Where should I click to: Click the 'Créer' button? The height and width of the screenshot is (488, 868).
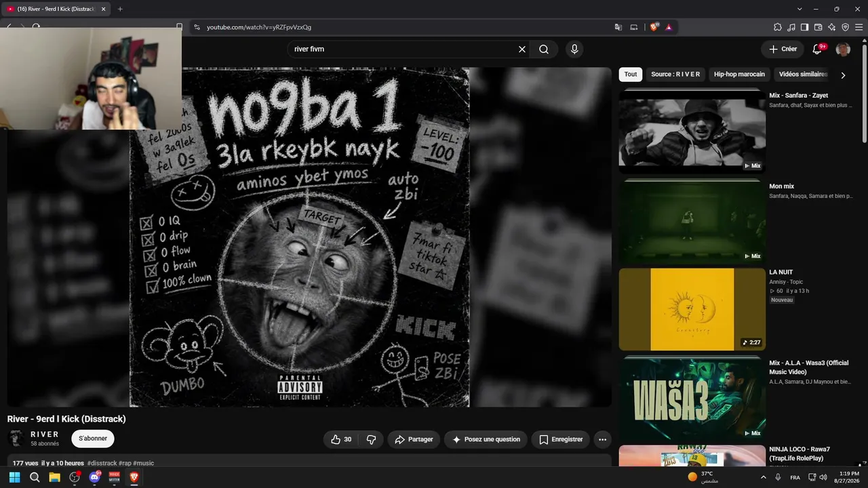783,49
